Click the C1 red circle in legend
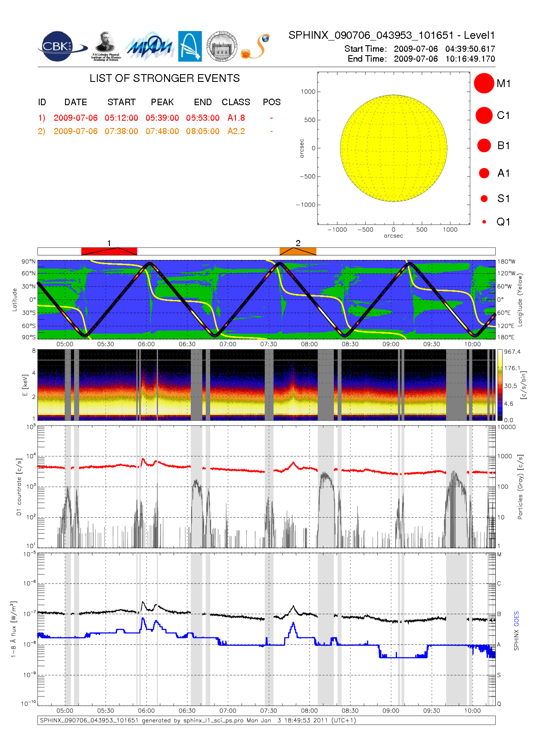Image resolution: width=534 pixels, height=756 pixels. point(484,115)
